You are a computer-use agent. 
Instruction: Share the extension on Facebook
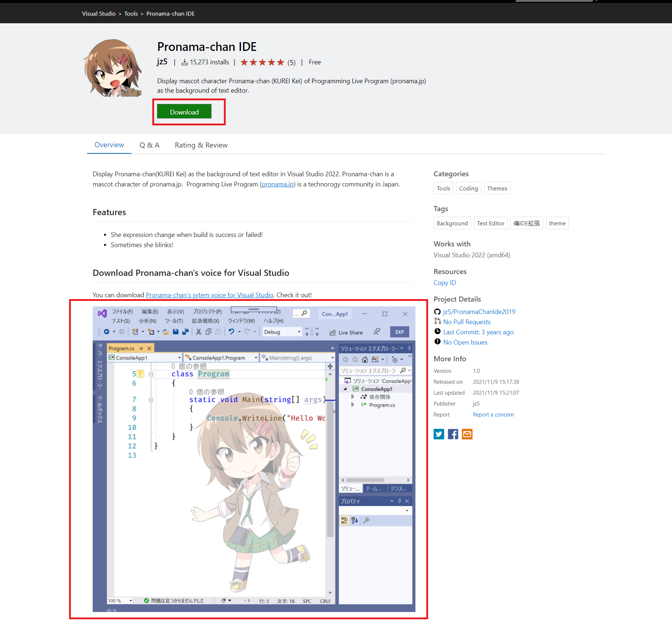coord(453,434)
